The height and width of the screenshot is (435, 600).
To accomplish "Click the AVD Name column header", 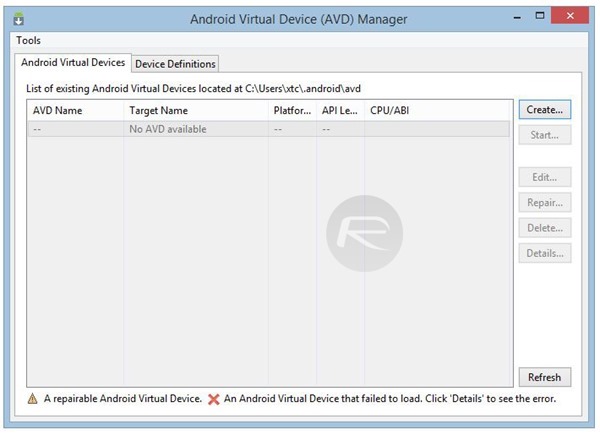I will (x=76, y=111).
